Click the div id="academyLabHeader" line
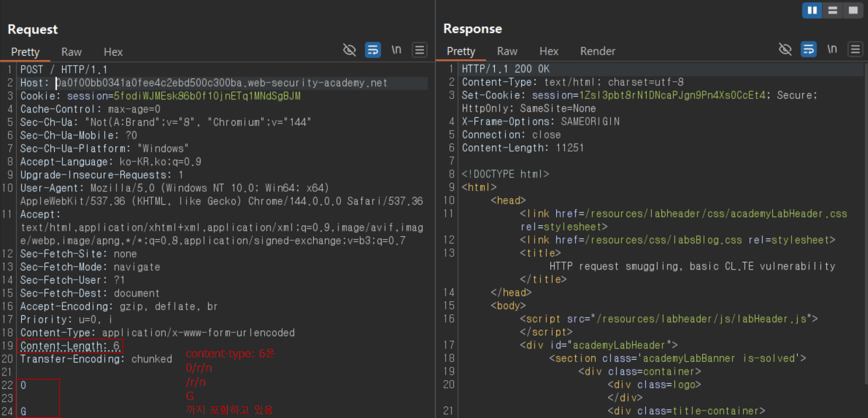 point(599,345)
